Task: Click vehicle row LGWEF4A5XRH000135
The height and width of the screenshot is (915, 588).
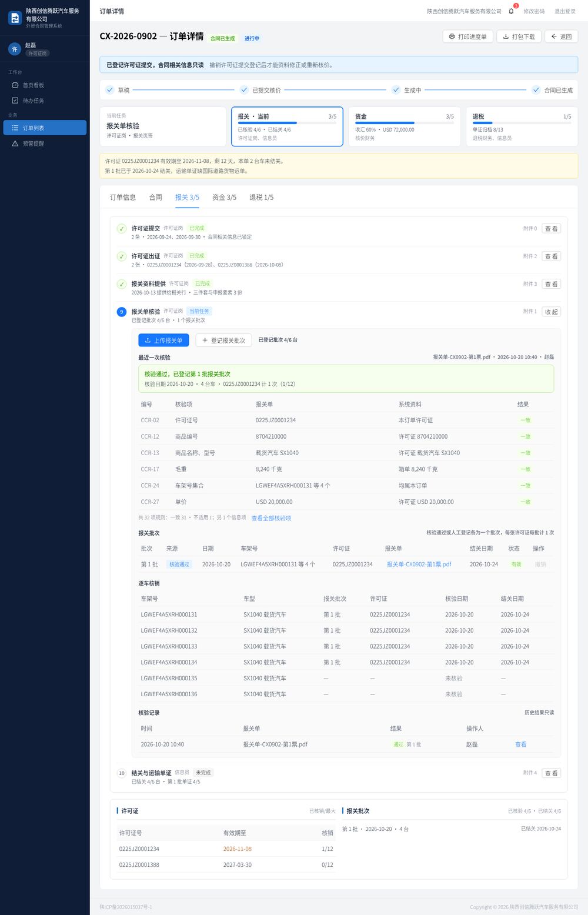Action: pos(346,678)
